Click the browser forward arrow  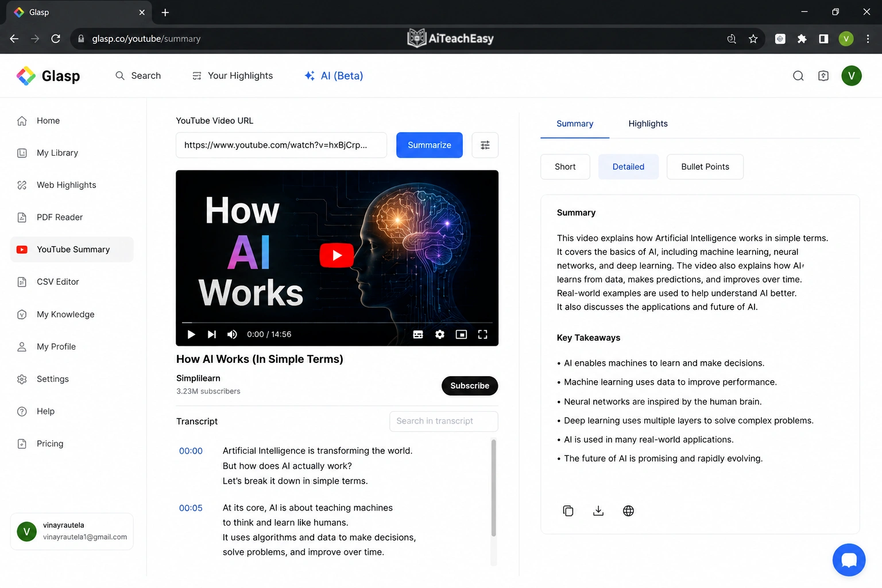[x=35, y=38]
